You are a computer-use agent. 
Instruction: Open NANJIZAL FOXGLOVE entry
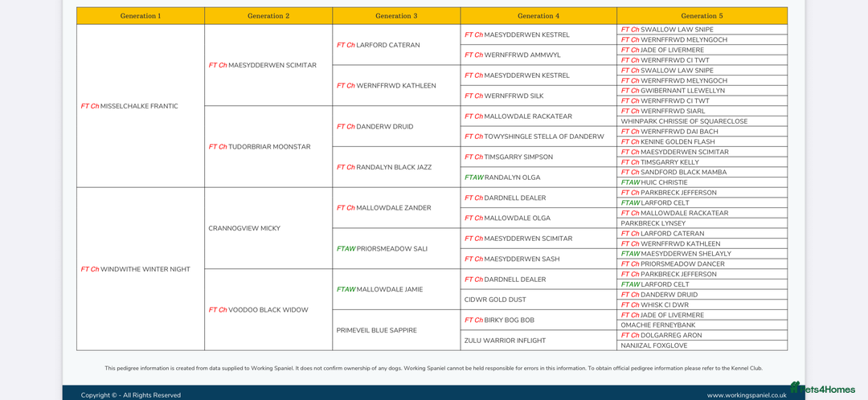click(653, 345)
